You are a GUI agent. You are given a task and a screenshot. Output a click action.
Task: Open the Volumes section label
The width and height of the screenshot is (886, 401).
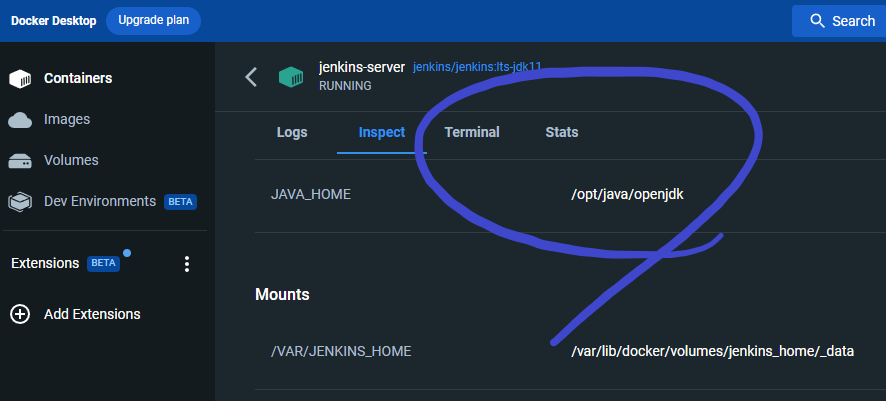71,160
